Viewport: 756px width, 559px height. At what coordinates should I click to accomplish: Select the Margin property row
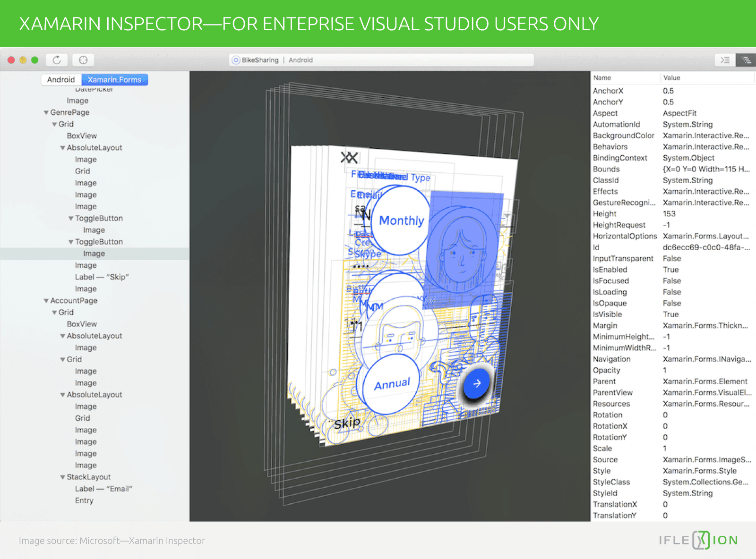[673, 326]
